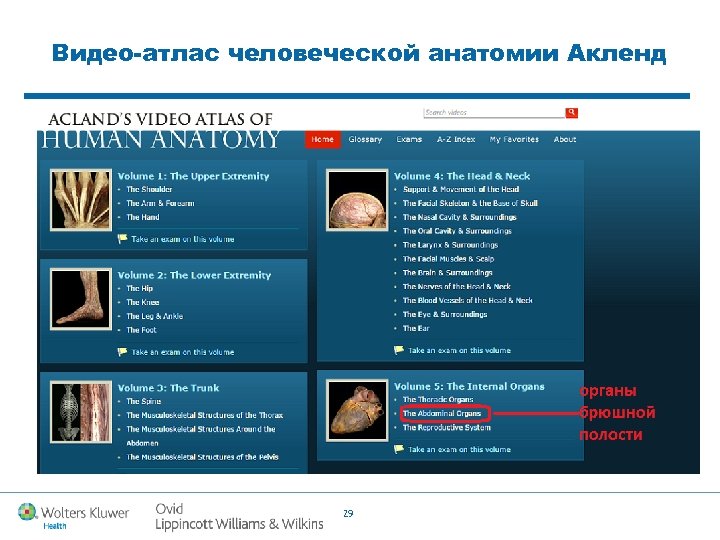This screenshot has width=720, height=540.
Task: Open My Favorites menu item
Action: 514,140
